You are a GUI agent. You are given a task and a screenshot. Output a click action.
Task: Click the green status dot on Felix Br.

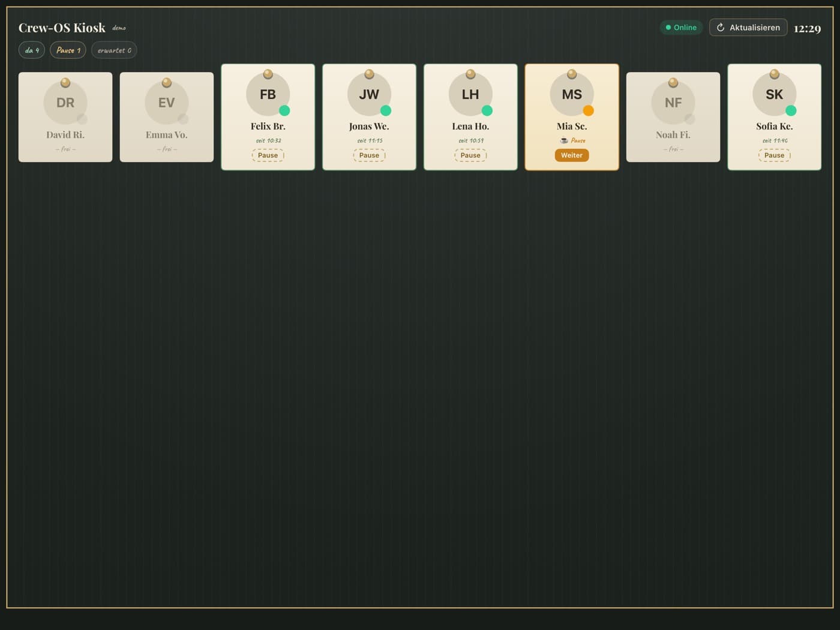click(x=284, y=110)
